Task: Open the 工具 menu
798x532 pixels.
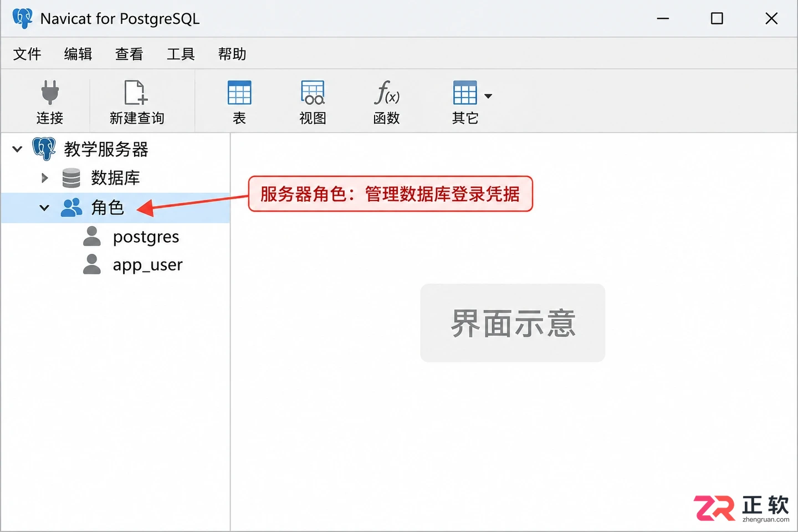Action: [181, 54]
